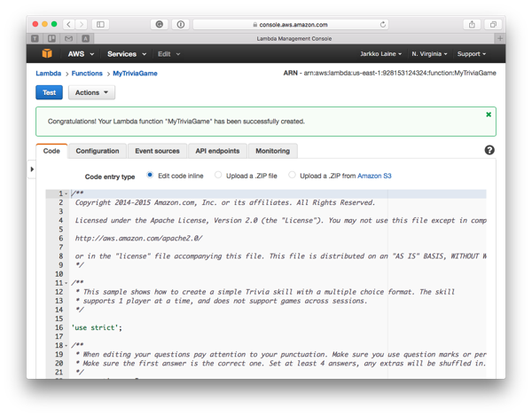Show all tabs overview icon
The width and height of the screenshot is (532, 417).
[x=493, y=25]
